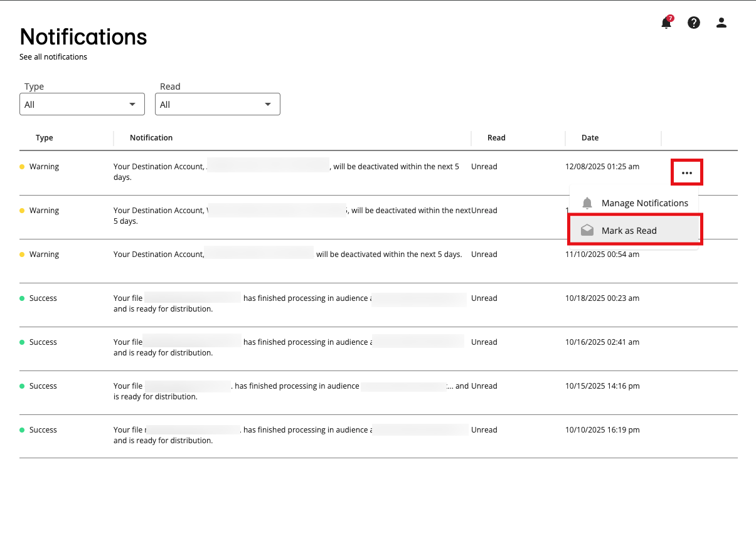Select Mark as Read menu option
Image resolution: width=756 pixels, height=541 pixels.
[629, 231]
